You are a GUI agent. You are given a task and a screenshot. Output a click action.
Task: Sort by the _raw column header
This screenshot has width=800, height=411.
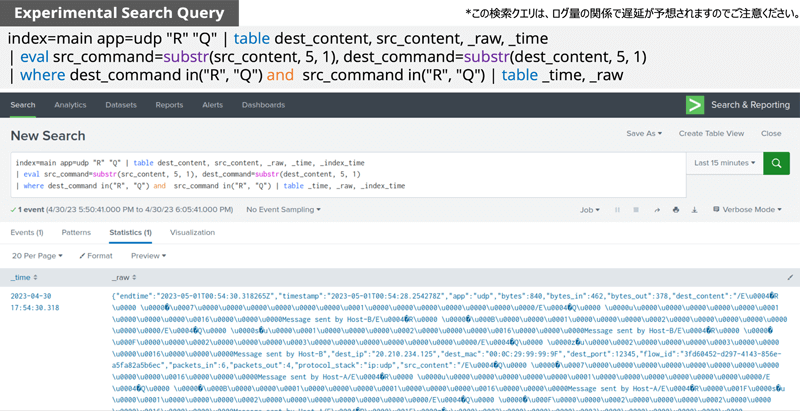click(124, 278)
